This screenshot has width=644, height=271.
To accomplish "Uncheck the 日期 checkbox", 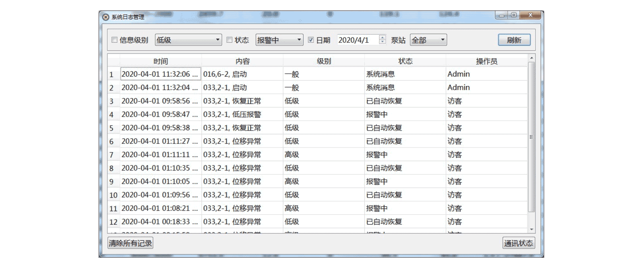I will click(311, 40).
